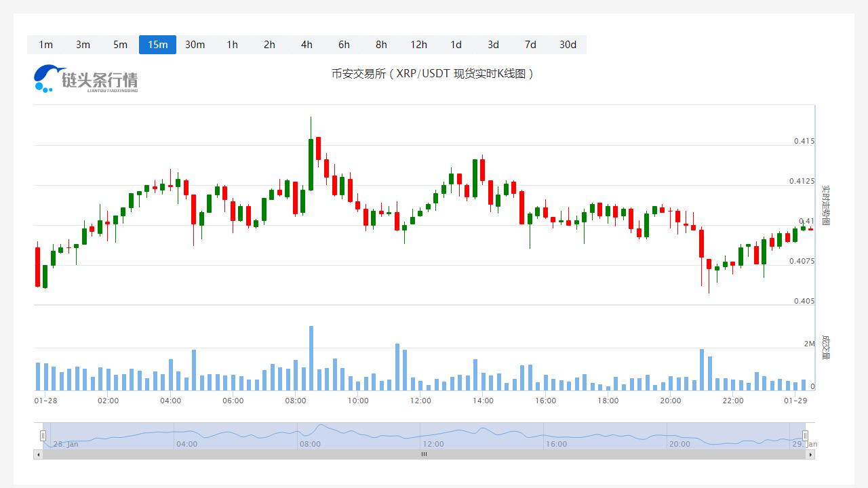Click the 链头条行情 logo
This screenshot has width=868, height=488.
[x=86, y=79]
